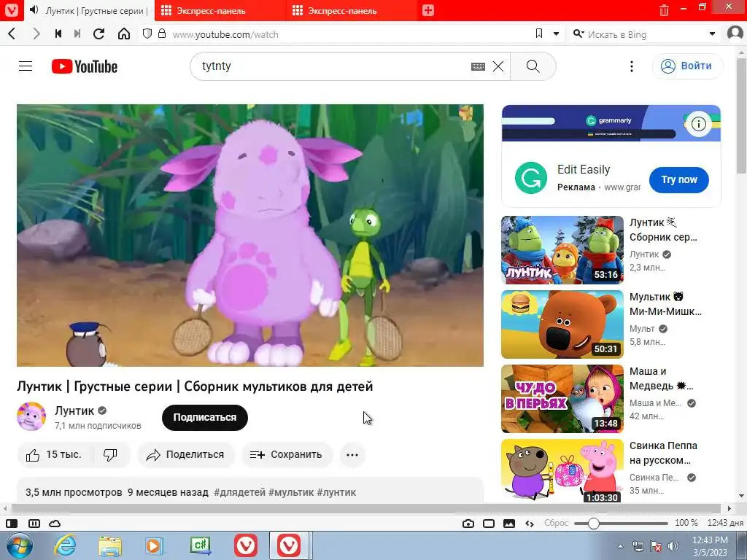Open the Свинка Пеппа 1:03:30 thumbnail

point(562,472)
